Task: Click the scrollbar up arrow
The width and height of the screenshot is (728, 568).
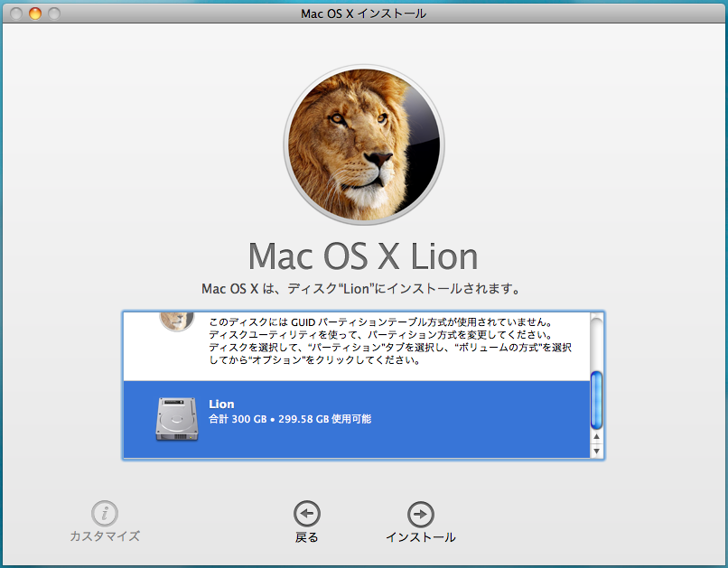Action: coord(597,437)
